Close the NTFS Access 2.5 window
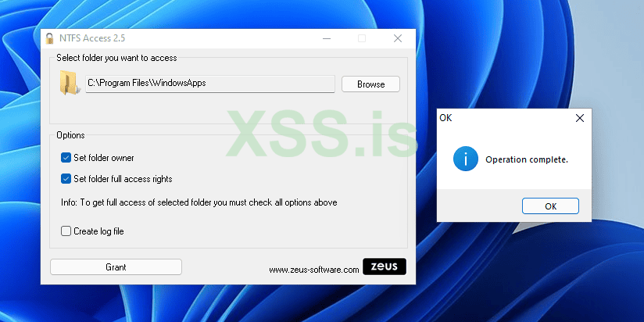644x322 pixels. [x=398, y=38]
